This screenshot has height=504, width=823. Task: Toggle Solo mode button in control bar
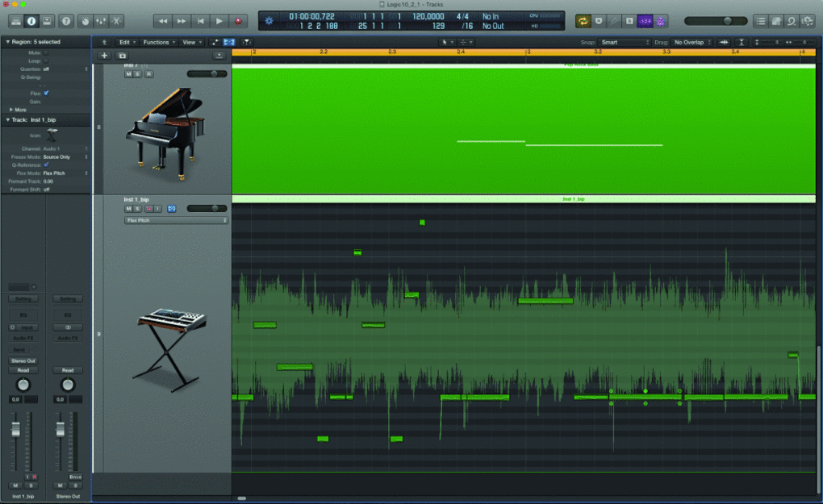629,22
